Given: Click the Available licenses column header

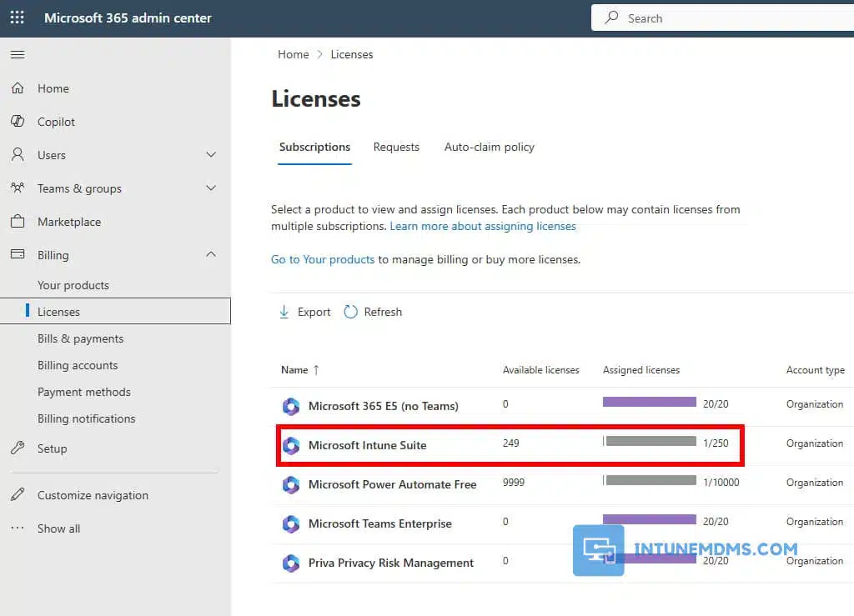Looking at the screenshot, I should (x=540, y=370).
